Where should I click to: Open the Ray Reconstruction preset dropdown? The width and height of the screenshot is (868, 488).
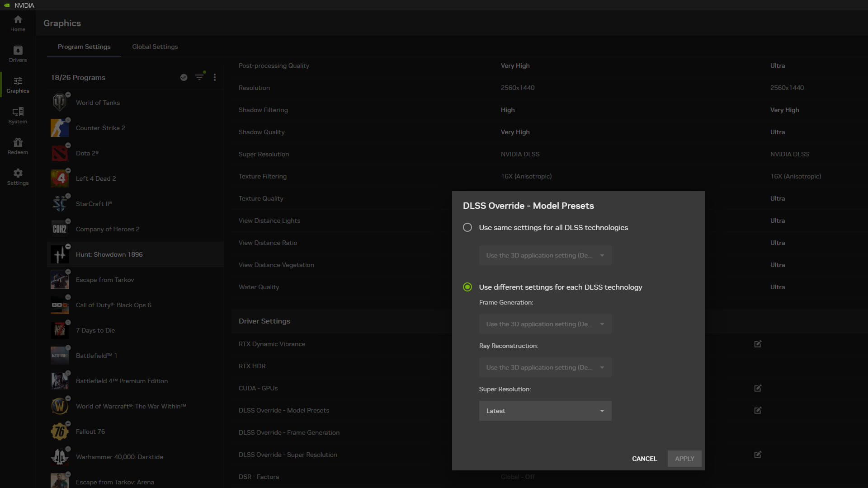tap(545, 367)
